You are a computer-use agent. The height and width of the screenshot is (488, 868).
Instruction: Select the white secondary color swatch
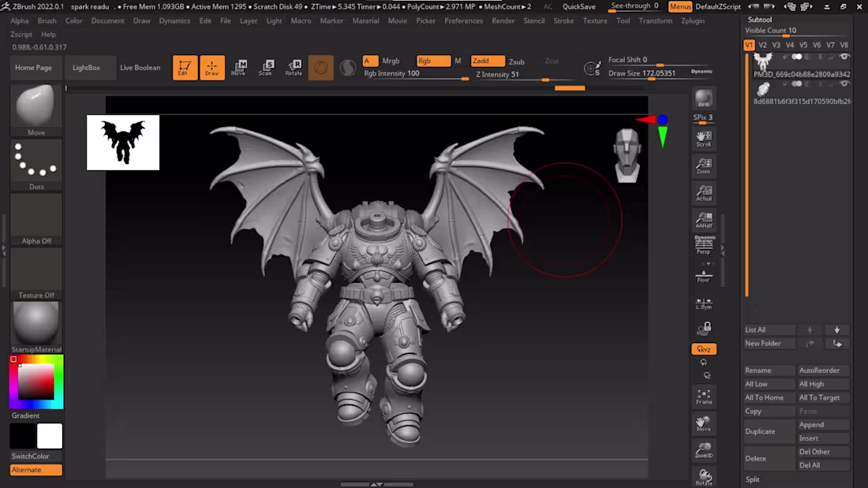tap(49, 436)
